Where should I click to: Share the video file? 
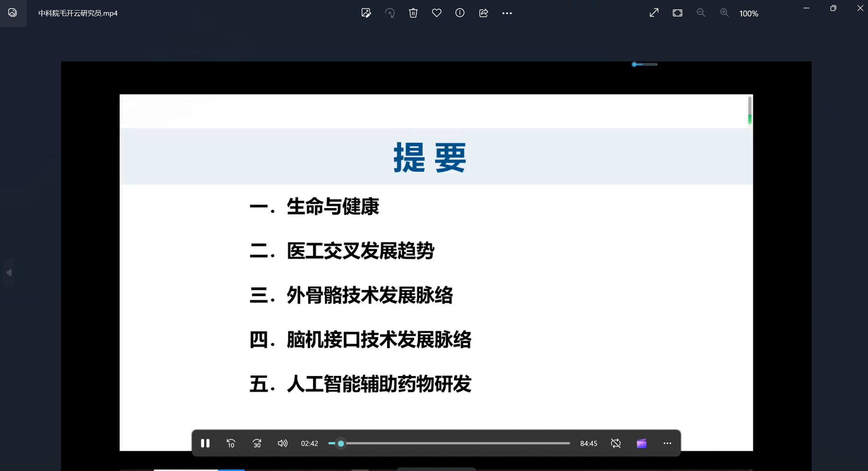click(484, 13)
